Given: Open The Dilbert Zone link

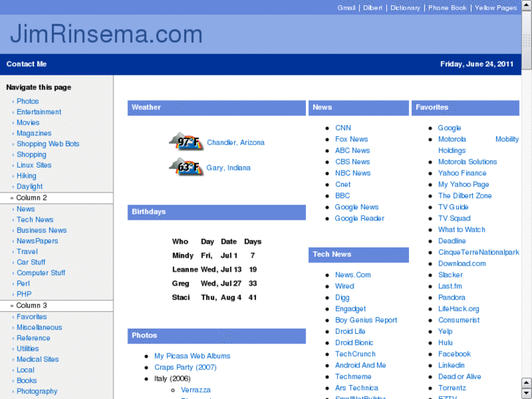Looking at the screenshot, I should 465,195.
